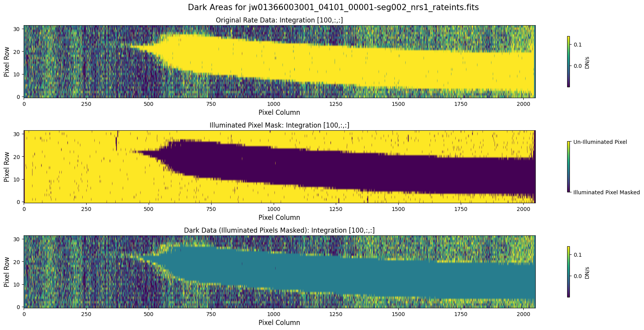
Task: Click the 'Pixel Row' label of middle plot
Action: click(7, 167)
